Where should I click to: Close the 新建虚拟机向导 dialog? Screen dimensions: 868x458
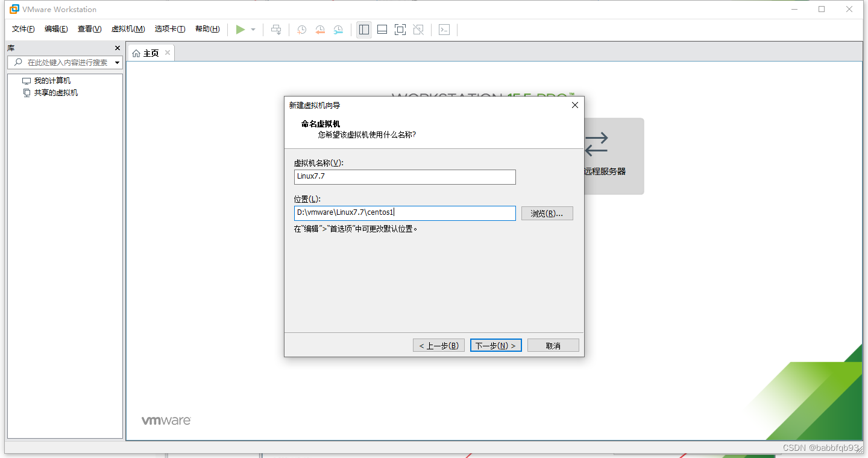[x=575, y=105]
